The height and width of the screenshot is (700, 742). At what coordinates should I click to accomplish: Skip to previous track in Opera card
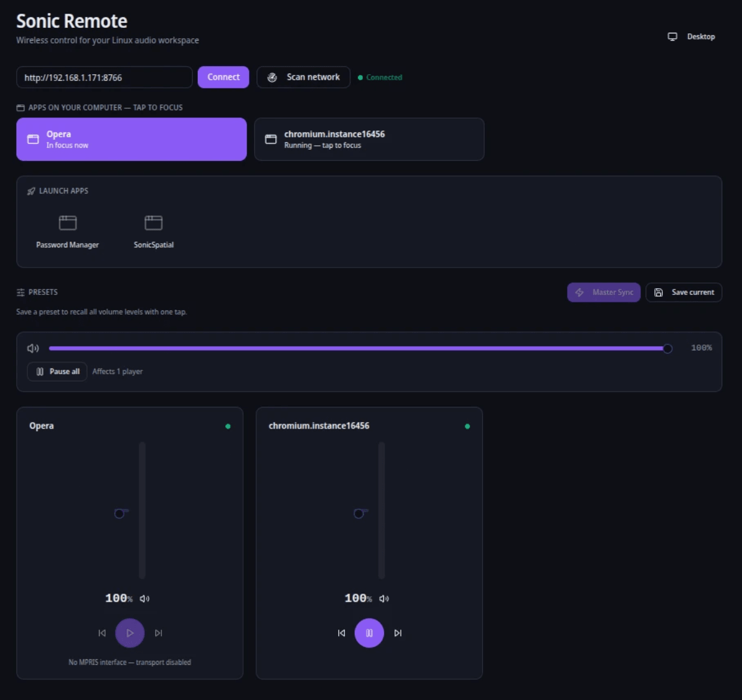click(102, 633)
